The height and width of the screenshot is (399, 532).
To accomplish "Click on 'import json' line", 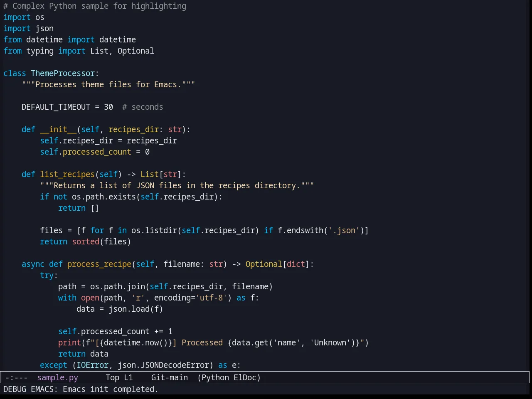I will tap(28, 28).
